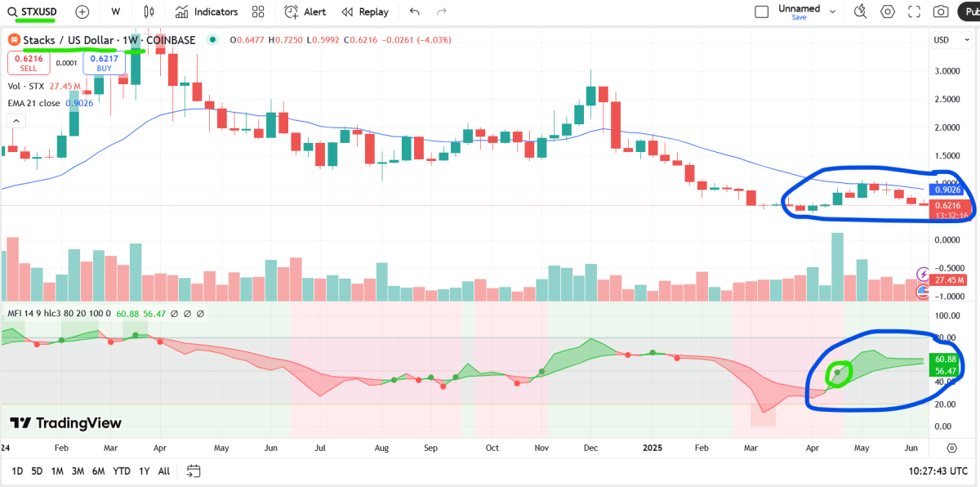980x487 pixels.
Task: Open chart settings hexagon icon
Action: click(x=888, y=11)
